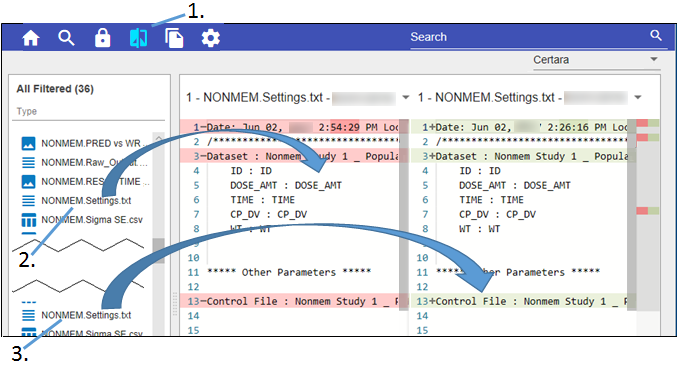Screen dimensions: 679x371
Task: Click image icon of NONMEM.RES vs TIME
Action: 29,181
